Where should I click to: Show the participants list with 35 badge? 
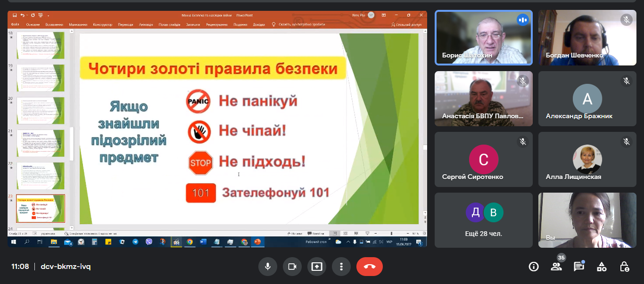(556, 267)
